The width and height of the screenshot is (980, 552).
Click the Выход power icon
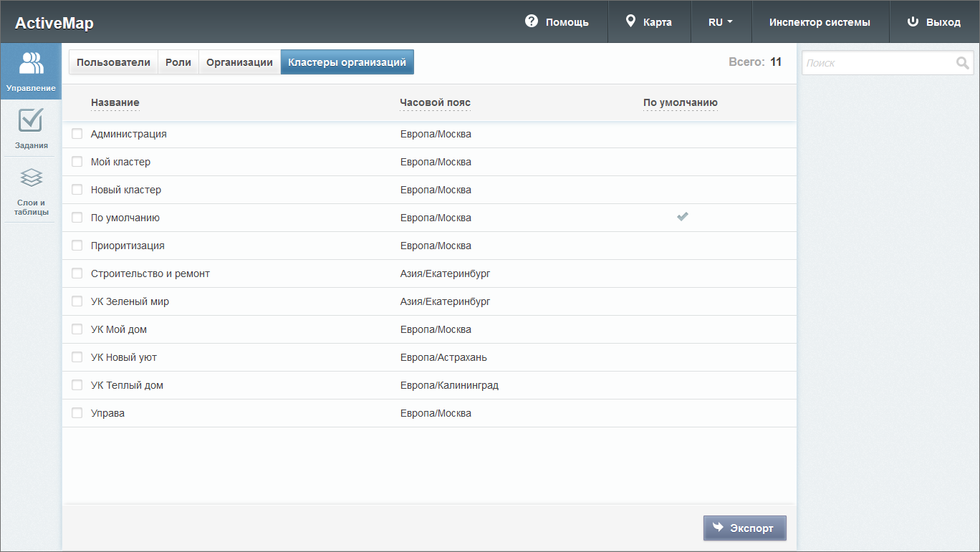point(913,21)
